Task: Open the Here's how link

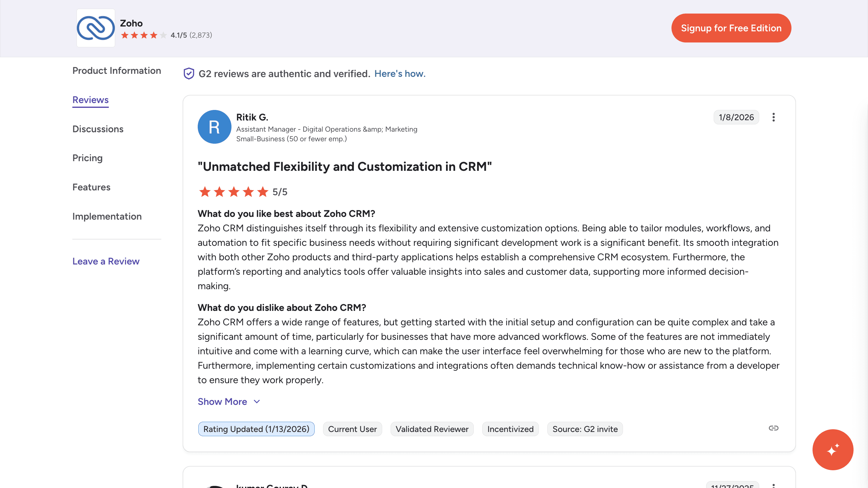Action: (400, 74)
